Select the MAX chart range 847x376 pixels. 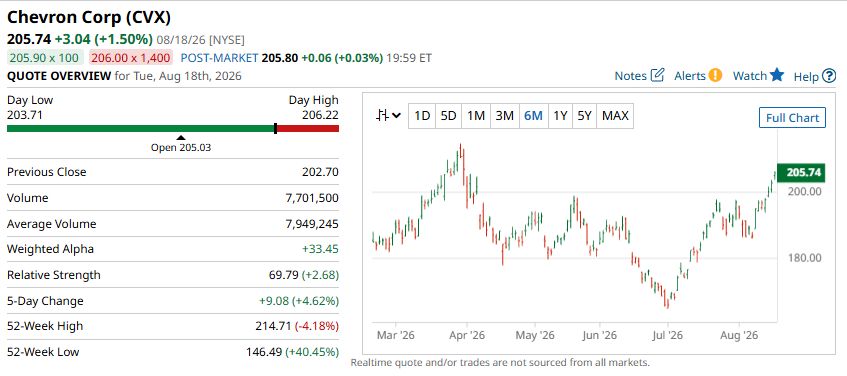(x=615, y=116)
